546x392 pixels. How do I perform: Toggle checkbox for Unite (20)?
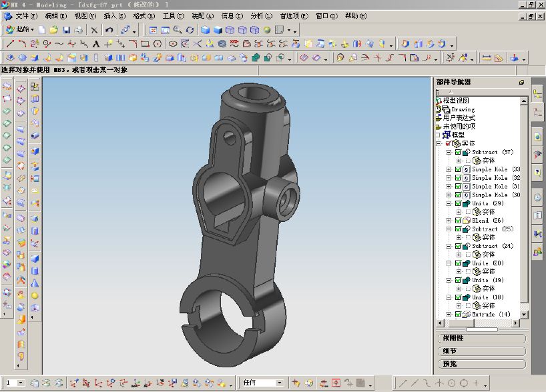coord(459,263)
